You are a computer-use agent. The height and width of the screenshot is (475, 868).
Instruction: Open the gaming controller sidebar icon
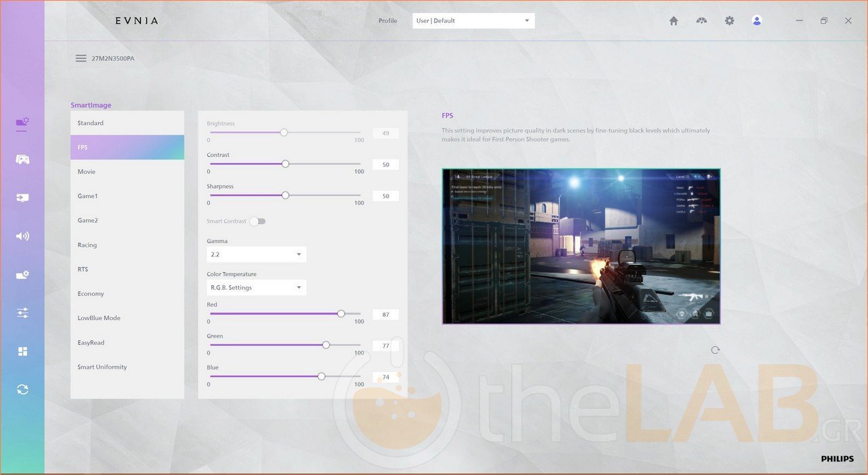point(22,160)
